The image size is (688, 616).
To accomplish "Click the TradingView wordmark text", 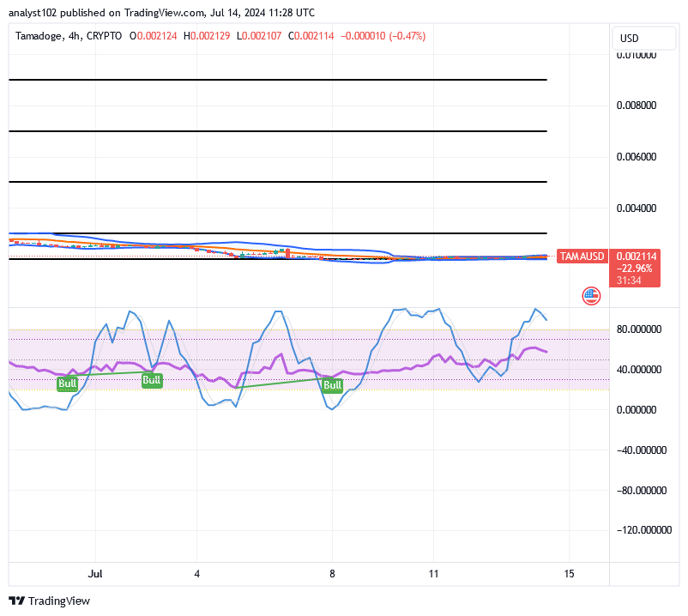I will tap(59, 601).
